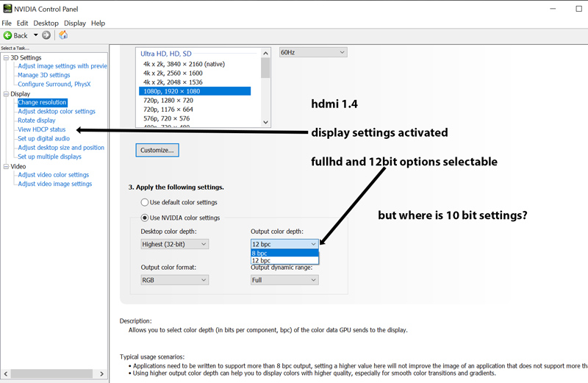This screenshot has width=588, height=383.
Task: Click left arrow of sidebar horizontal scrollbar
Action: coord(6,373)
